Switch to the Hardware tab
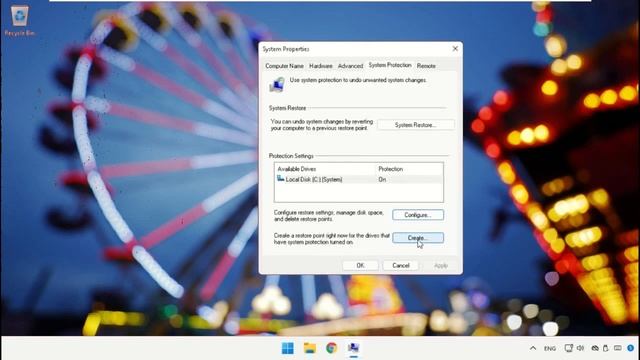 (320, 66)
